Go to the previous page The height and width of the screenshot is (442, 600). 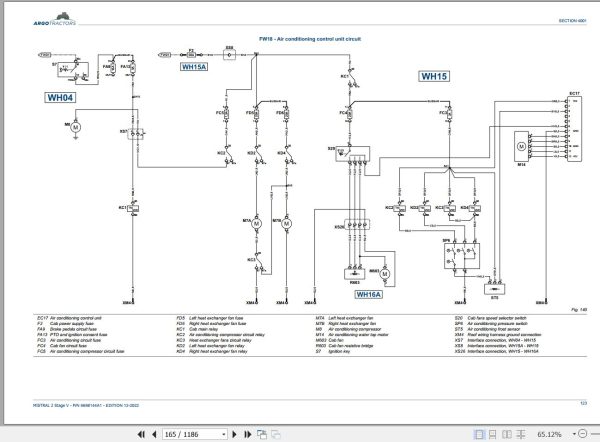tap(154, 434)
